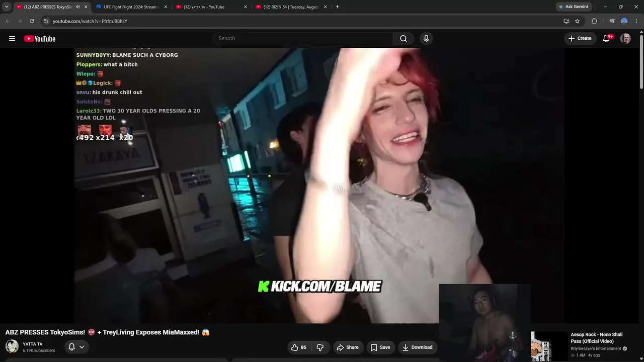Switch to the YATTA TV - YouTube tab

tap(211, 7)
